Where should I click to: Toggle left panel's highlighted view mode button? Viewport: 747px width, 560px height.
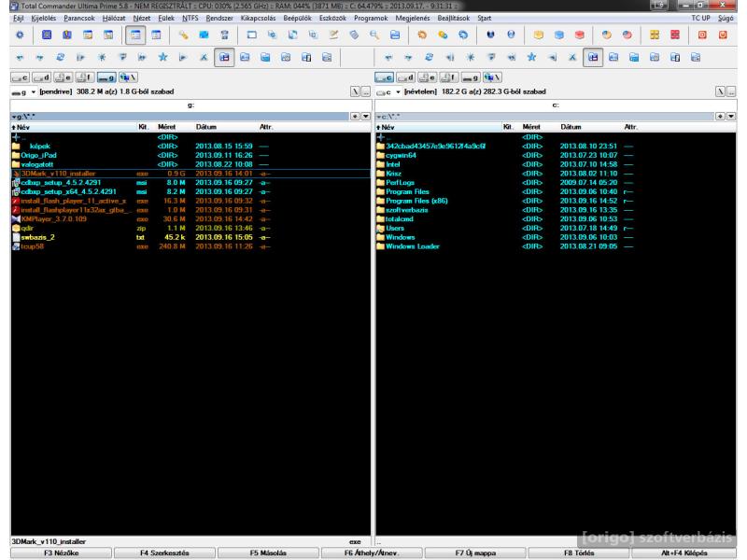(x=224, y=58)
